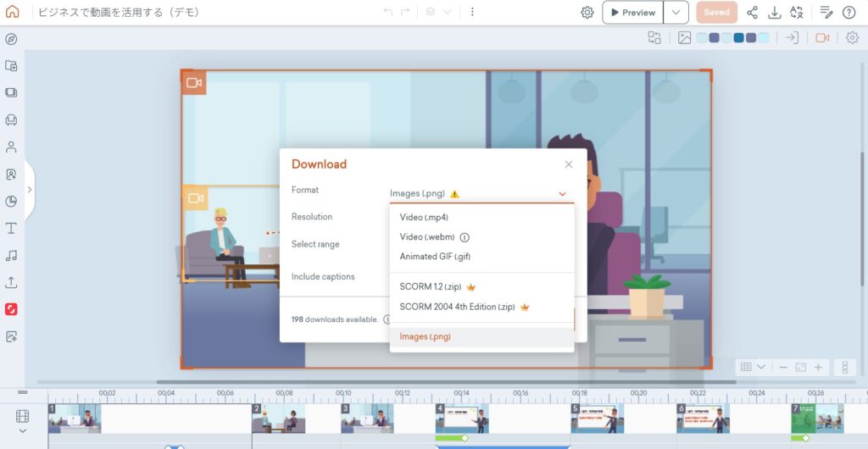Go to the Vyond home page
This screenshot has height=449, width=868.
pos(12,12)
